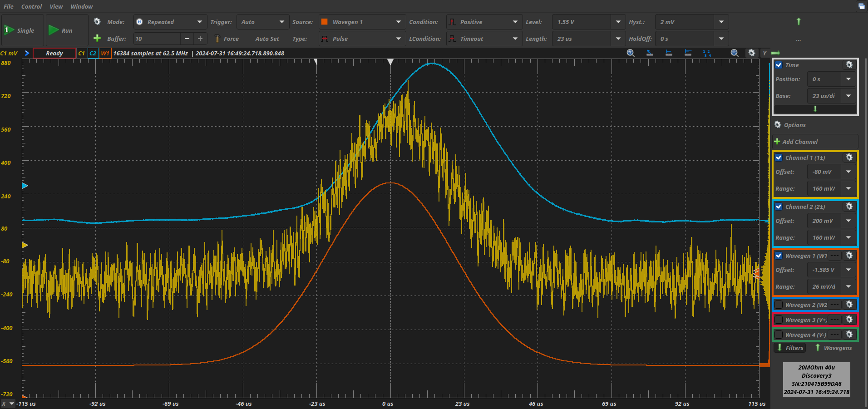Click the Channel 1 yellow level marker triangle

25,245
